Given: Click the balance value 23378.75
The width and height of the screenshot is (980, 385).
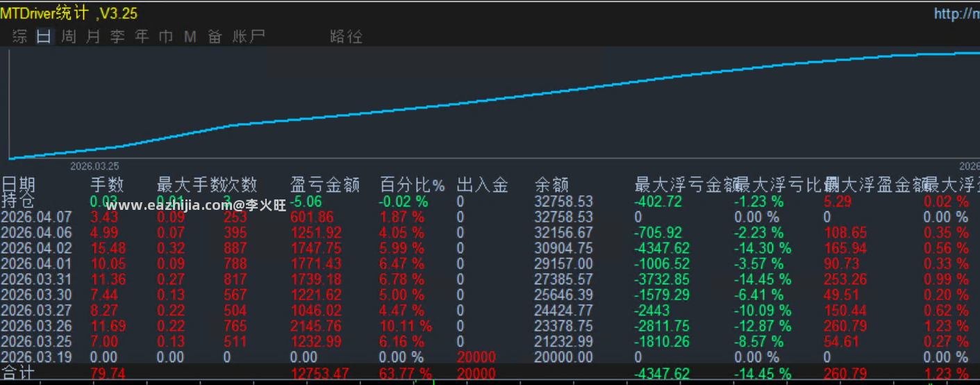Looking at the screenshot, I should 564,326.
